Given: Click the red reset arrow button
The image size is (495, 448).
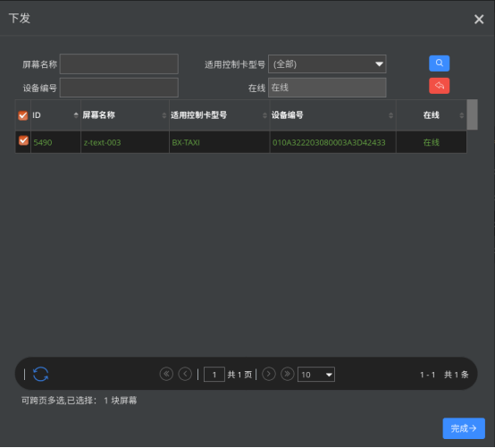Looking at the screenshot, I should click(x=439, y=86).
